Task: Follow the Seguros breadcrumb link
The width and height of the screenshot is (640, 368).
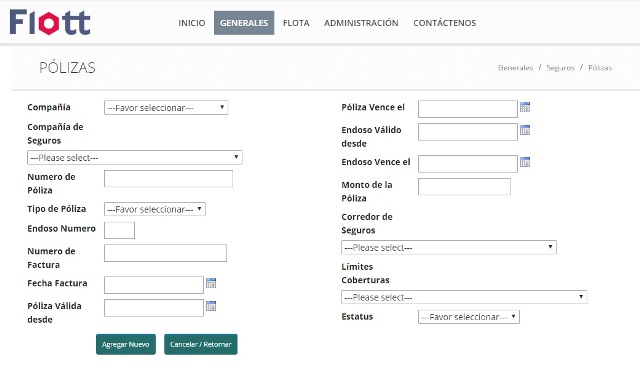Action: click(560, 68)
